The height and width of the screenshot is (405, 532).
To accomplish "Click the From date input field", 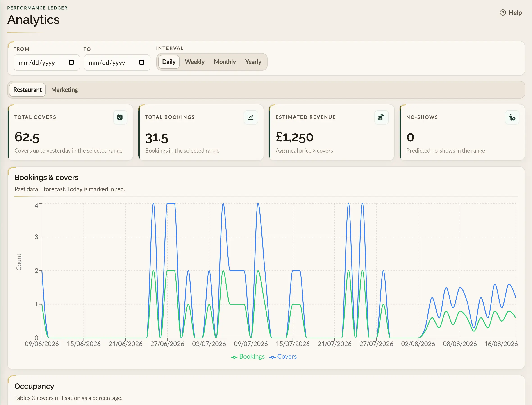I will (x=47, y=63).
